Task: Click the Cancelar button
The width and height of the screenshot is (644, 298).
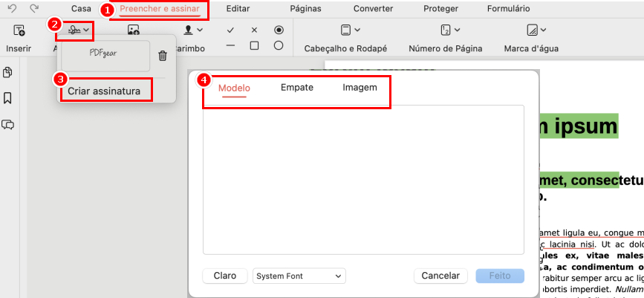Action: 441,276
